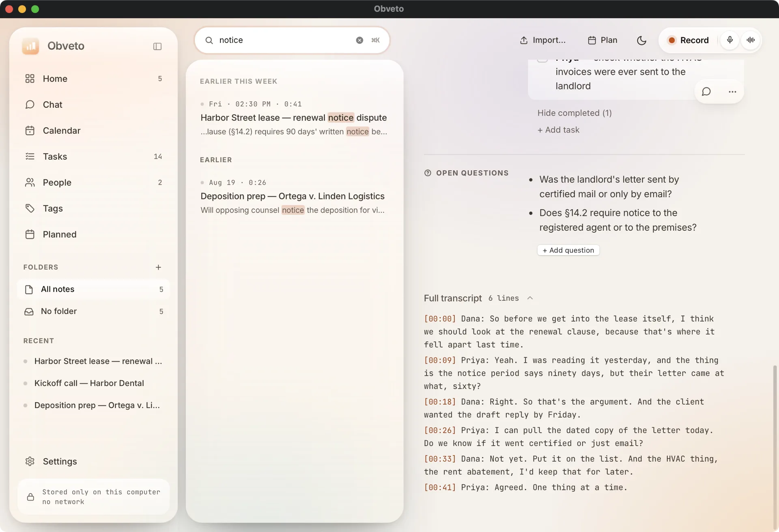This screenshot has height=532, width=779.
Task: Click the audio waveform icon
Action: coord(751,40)
